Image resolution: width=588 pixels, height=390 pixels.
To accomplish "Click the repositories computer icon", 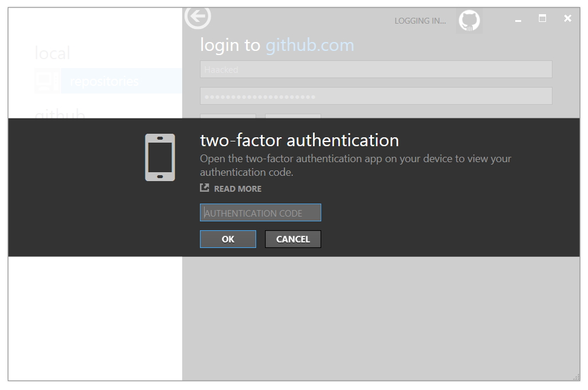I will (x=47, y=81).
